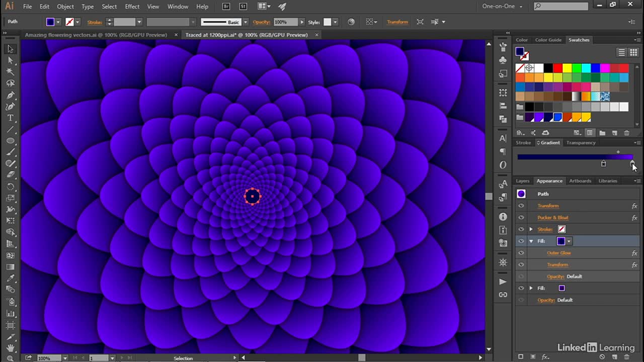The height and width of the screenshot is (362, 644).
Task: Open the Character panel icon
Action: (x=503, y=138)
